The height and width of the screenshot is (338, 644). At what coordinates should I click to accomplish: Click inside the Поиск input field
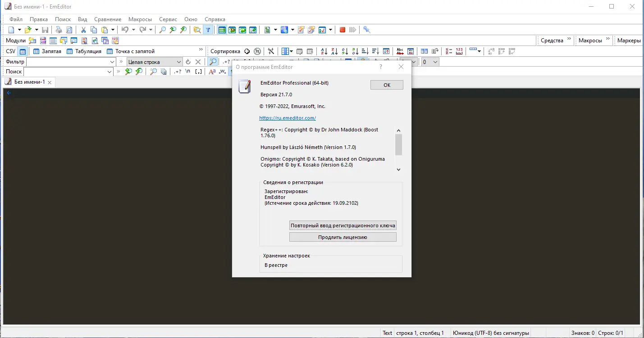tap(68, 71)
